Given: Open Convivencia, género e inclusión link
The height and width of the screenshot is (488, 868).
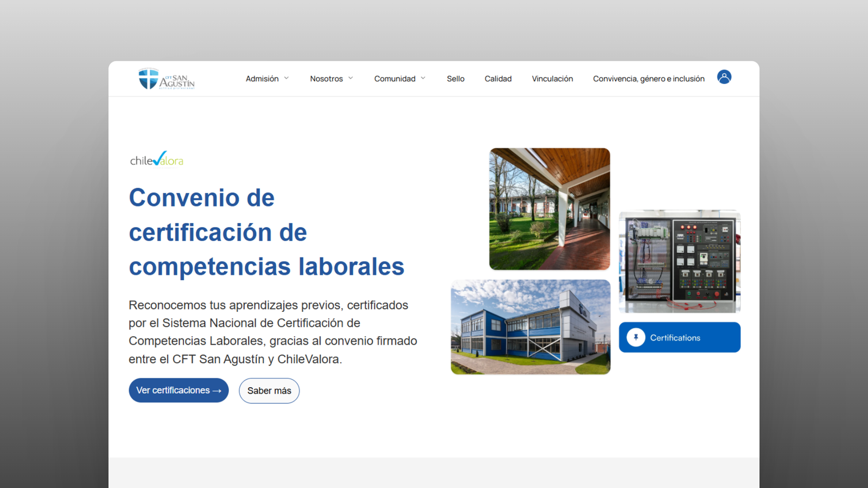Looking at the screenshot, I should [x=648, y=79].
